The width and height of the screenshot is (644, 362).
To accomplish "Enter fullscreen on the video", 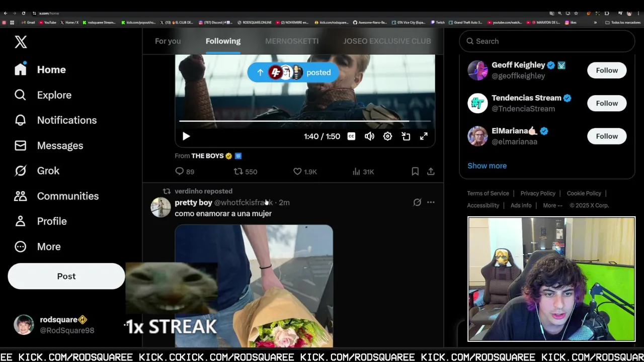I will coord(424,136).
